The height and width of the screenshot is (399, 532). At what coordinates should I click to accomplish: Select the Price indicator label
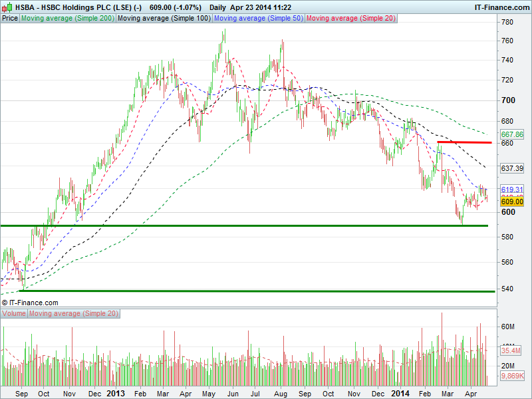10,19
